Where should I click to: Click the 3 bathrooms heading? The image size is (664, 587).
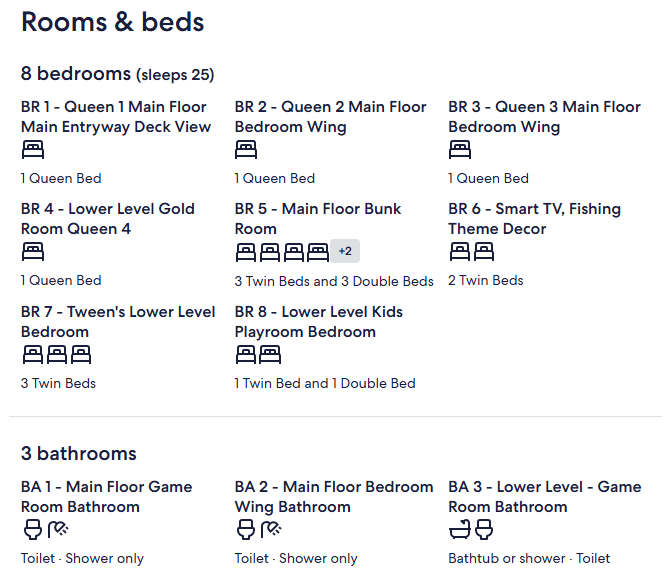79,454
